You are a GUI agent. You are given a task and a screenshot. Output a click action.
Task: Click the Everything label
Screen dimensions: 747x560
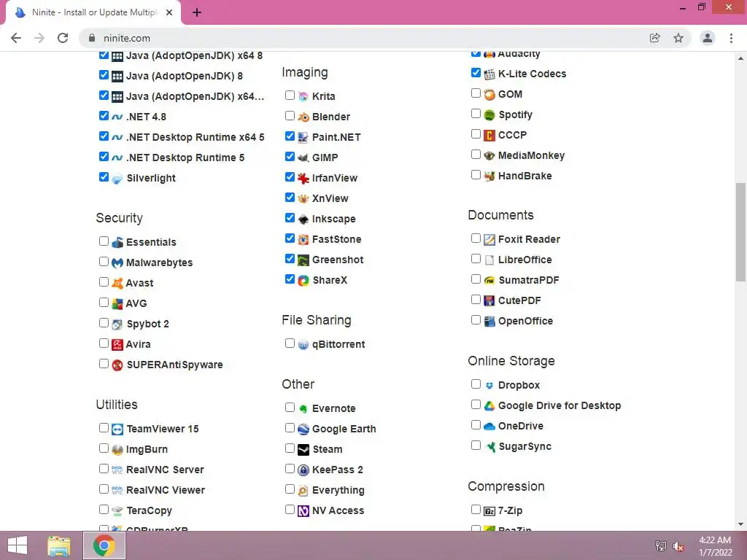(x=338, y=491)
